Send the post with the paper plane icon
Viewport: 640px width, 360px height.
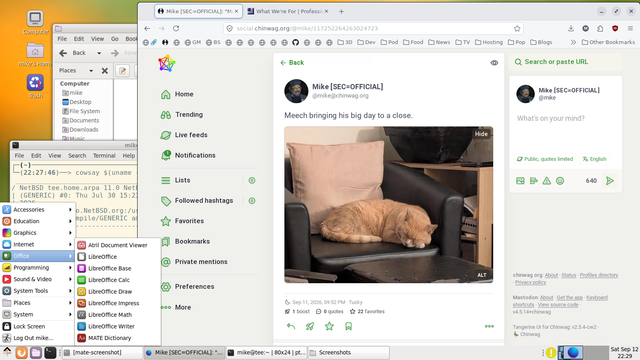610,181
